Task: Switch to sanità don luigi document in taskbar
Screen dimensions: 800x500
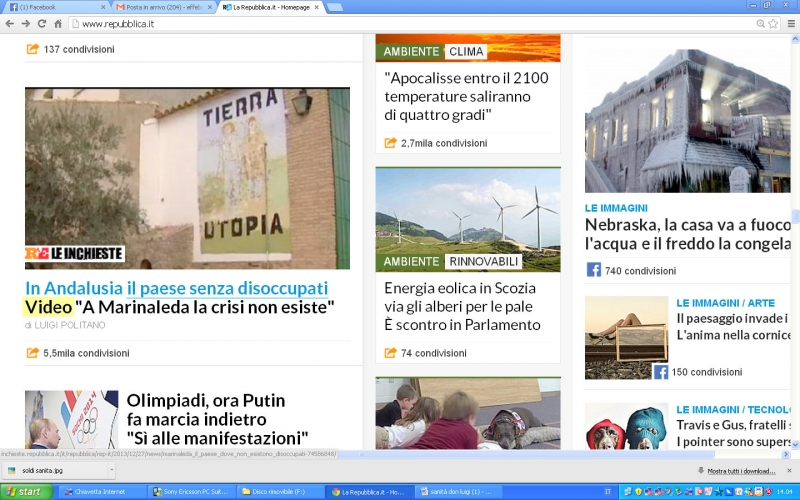Action: click(x=459, y=492)
